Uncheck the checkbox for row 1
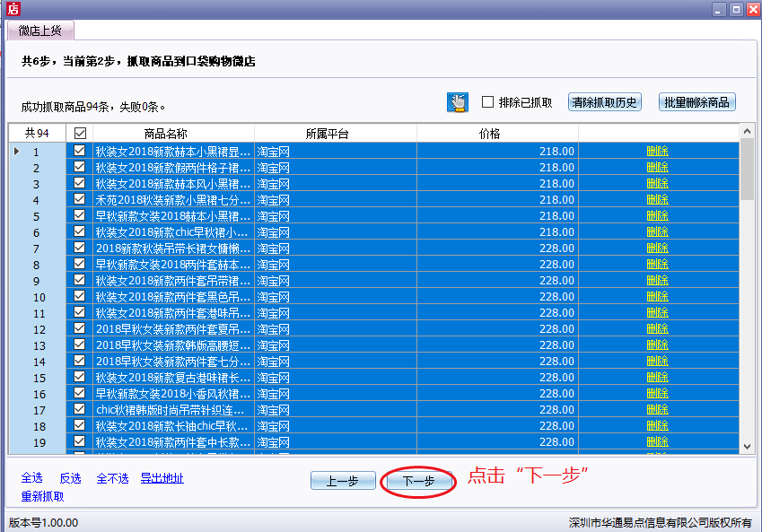The width and height of the screenshot is (762, 532). tap(80, 151)
